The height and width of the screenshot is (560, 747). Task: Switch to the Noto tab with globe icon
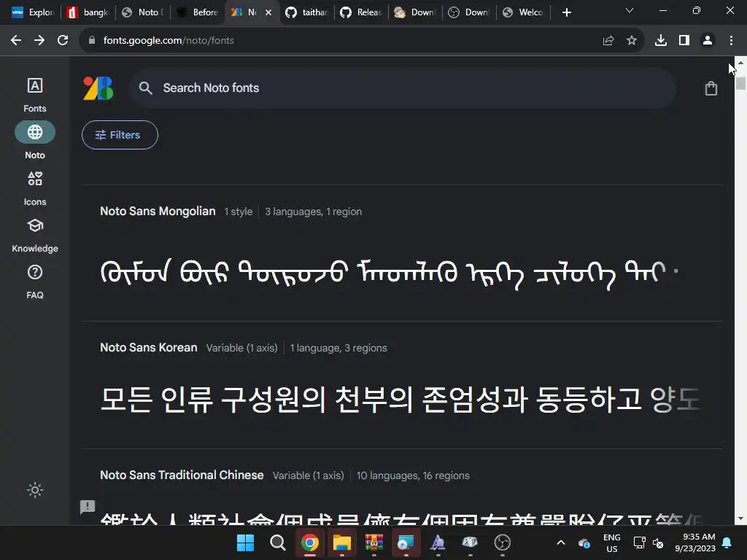point(142,12)
